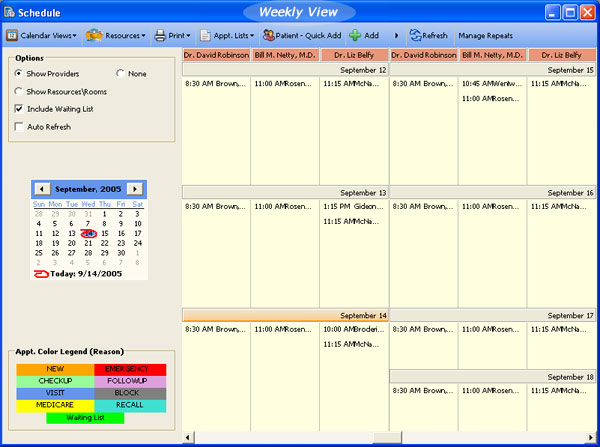Select the None radio option
The image size is (600, 447).
tap(121, 74)
